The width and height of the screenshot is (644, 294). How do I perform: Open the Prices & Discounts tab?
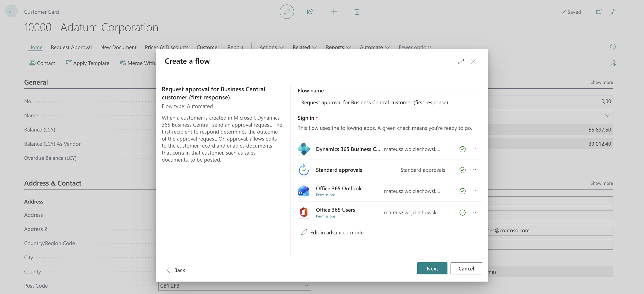(x=167, y=47)
